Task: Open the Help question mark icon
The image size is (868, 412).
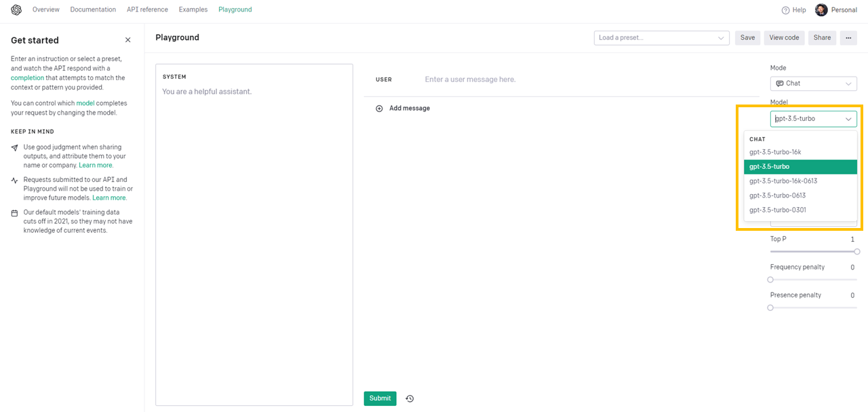Action: 785,10
